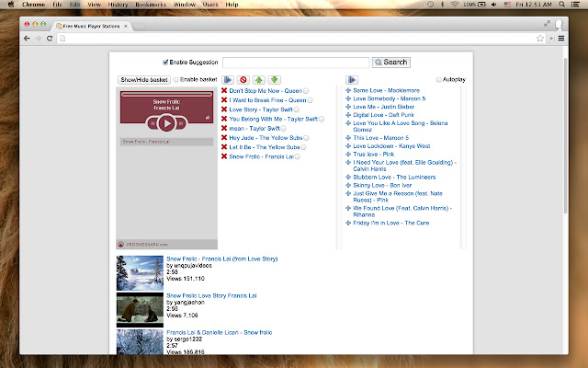Move selected song up with green up arrow

point(259,80)
